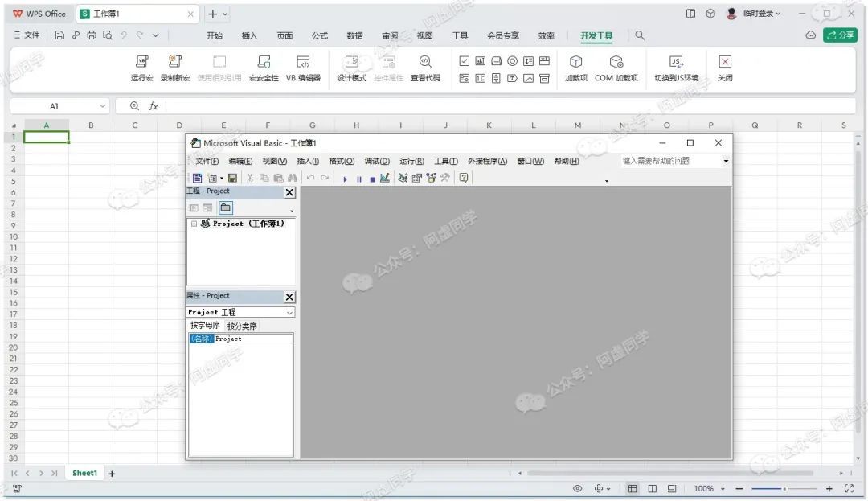The height and width of the screenshot is (501, 868).
Task: Open the COM 加载项 add-ins dialog
Action: [x=616, y=63]
